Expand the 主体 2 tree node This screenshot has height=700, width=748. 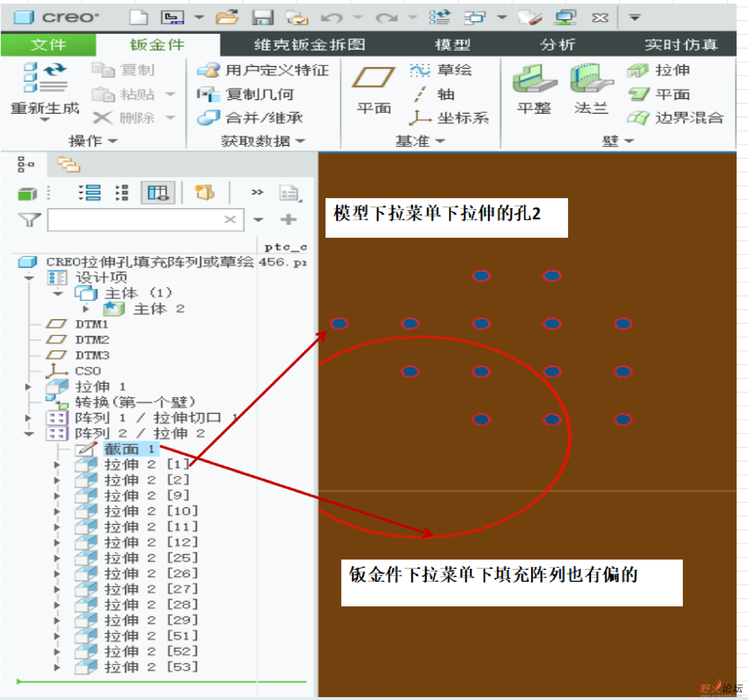pos(86,309)
